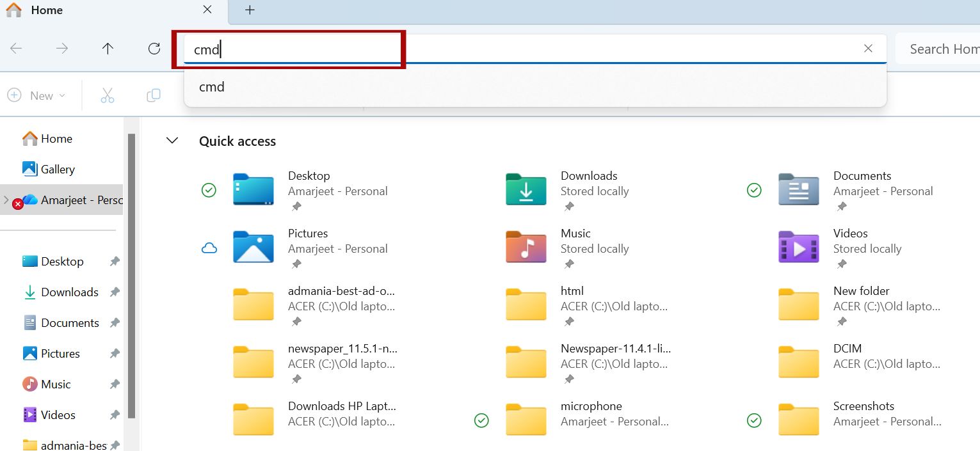Open Gallery from the sidebar
Image resolution: width=980 pixels, height=451 pixels.
(57, 169)
